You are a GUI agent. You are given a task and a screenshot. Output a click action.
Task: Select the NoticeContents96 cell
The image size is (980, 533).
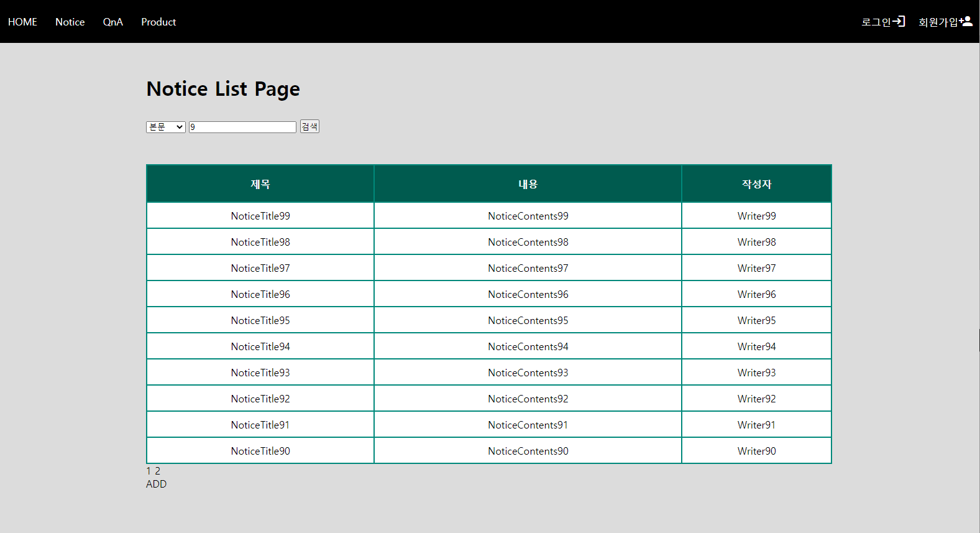tap(528, 294)
